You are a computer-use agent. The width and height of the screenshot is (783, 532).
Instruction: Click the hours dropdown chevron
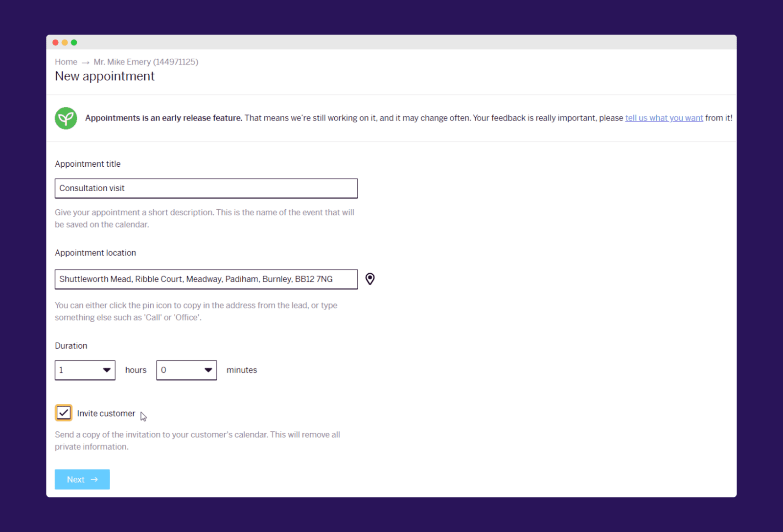click(106, 370)
